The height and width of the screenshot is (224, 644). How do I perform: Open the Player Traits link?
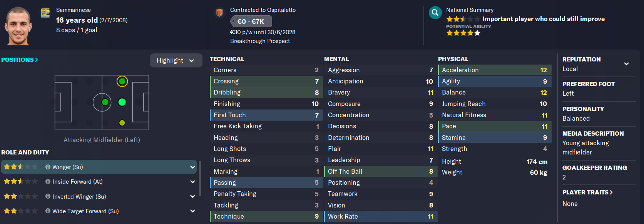(587, 192)
